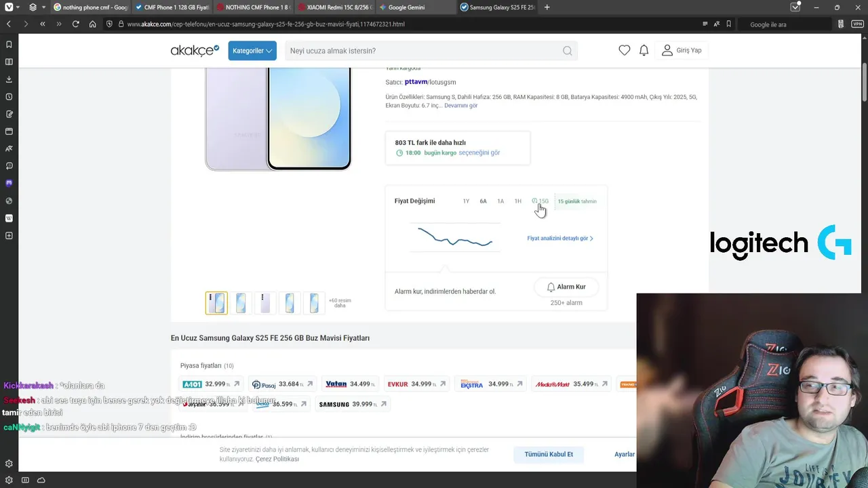Go back with the back arrow
868x488 pixels.
point(8,24)
